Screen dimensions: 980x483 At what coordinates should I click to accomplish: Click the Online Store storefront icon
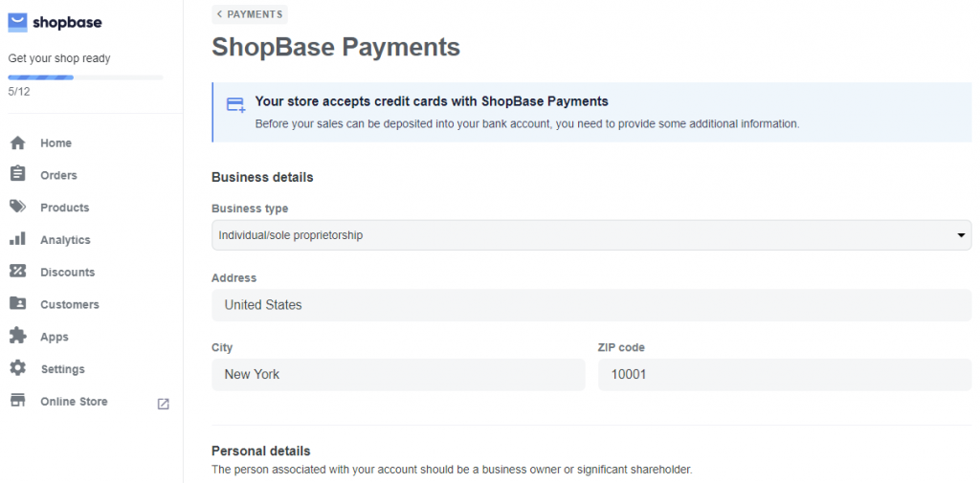[x=17, y=402]
